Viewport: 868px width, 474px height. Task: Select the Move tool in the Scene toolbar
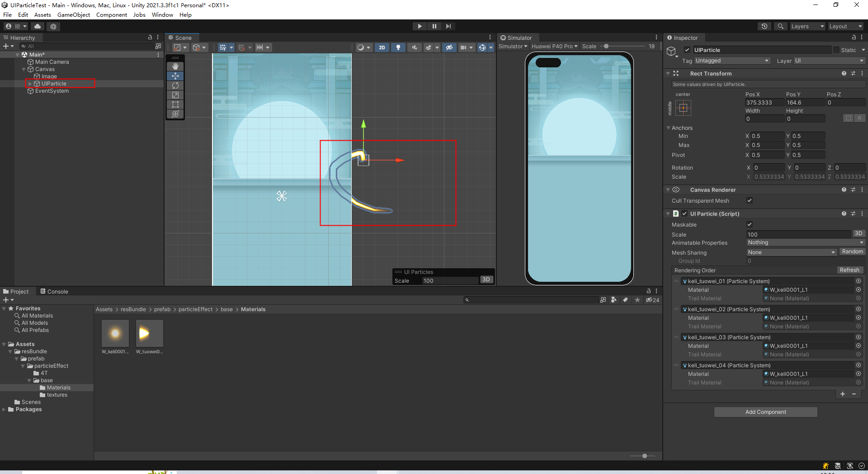tap(175, 76)
